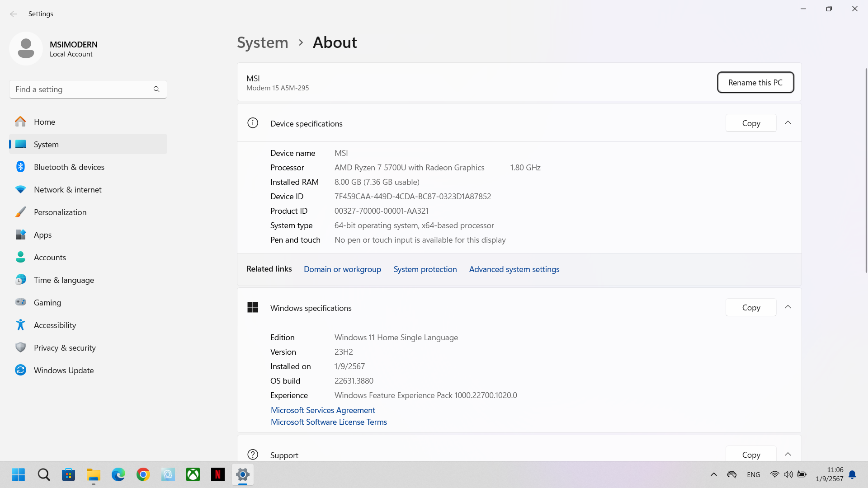Copy the Support information

751,454
